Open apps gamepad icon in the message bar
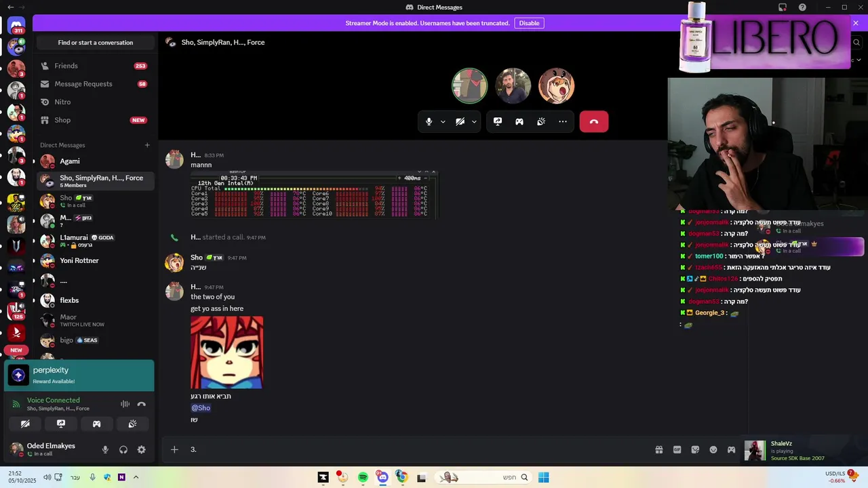Image resolution: width=868 pixels, height=488 pixels. 731,449
